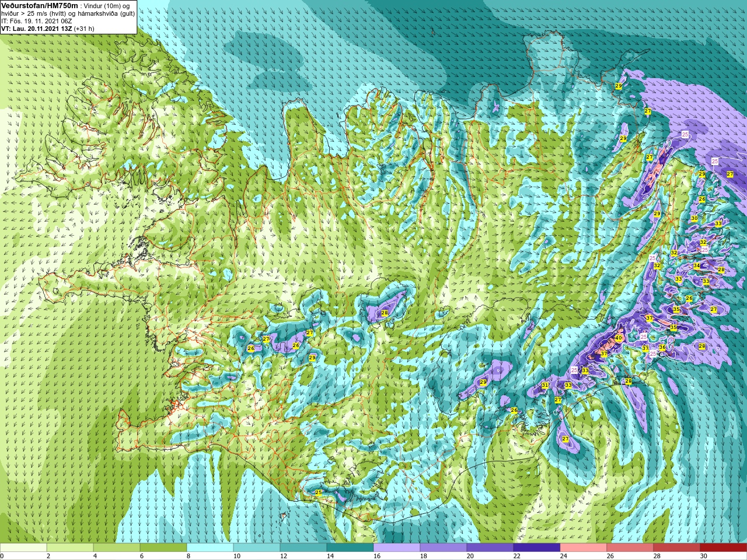747x560 pixels.
Task: Select the pink 24–26 legend swatch
Action: [584, 548]
